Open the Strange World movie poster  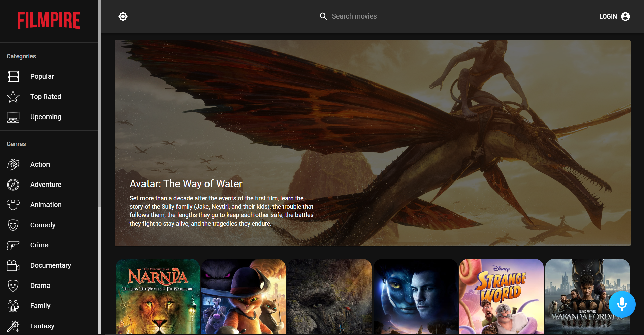point(502,297)
